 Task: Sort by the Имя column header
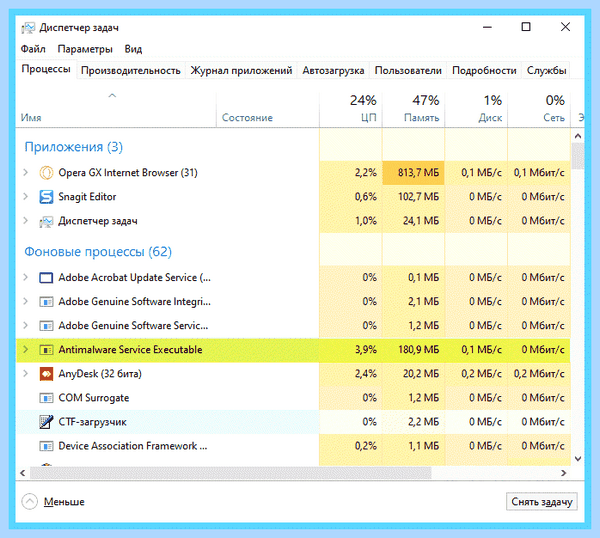coord(116,109)
